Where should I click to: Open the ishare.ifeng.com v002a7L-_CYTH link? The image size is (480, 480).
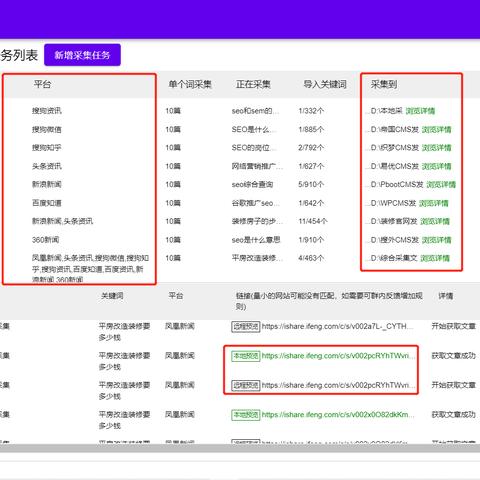click(337, 326)
